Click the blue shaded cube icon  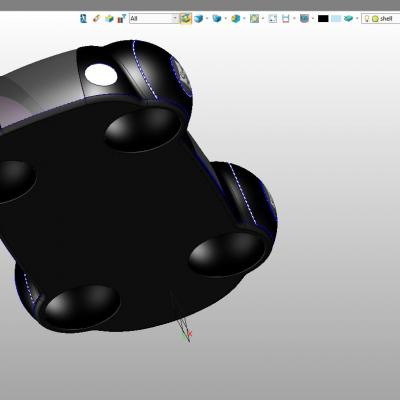tap(199, 18)
